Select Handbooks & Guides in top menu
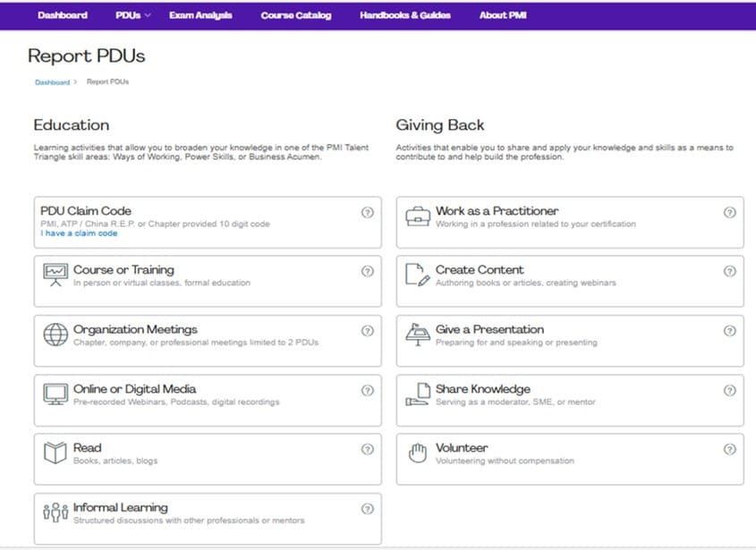 click(405, 15)
